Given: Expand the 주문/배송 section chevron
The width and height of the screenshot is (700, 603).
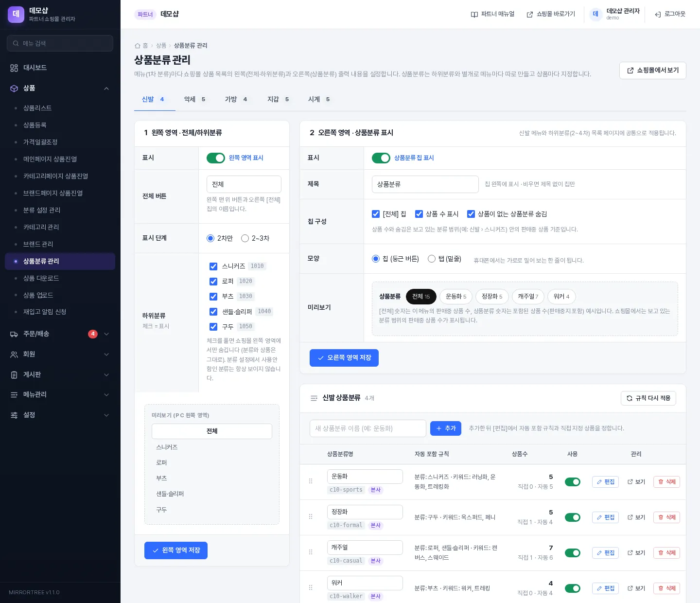Looking at the screenshot, I should [106, 334].
